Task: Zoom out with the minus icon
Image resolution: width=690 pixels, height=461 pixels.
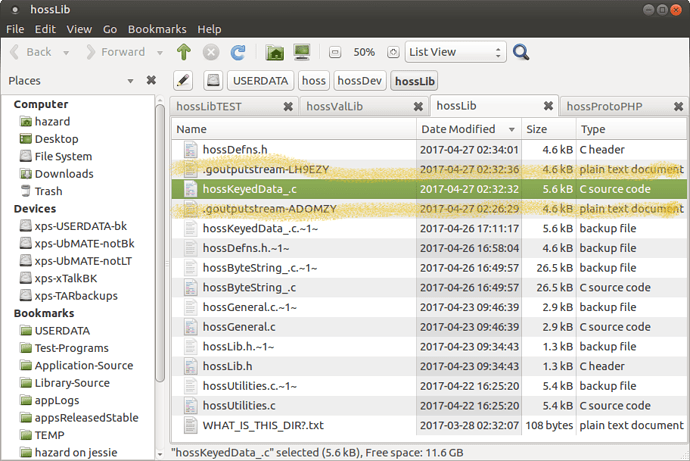Action: point(336,52)
